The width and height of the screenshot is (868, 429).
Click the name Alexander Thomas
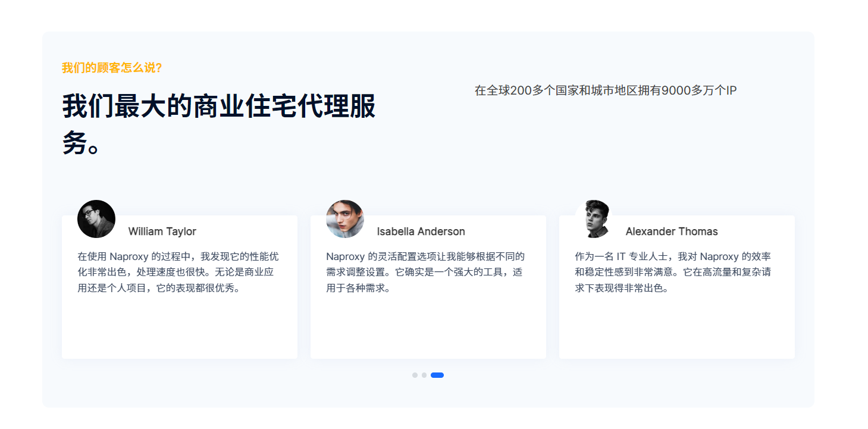tap(672, 231)
